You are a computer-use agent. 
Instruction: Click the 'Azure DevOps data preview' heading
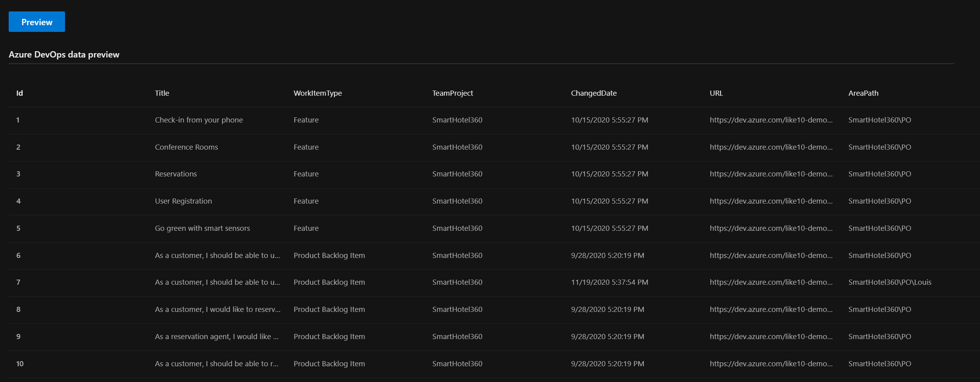click(x=64, y=55)
